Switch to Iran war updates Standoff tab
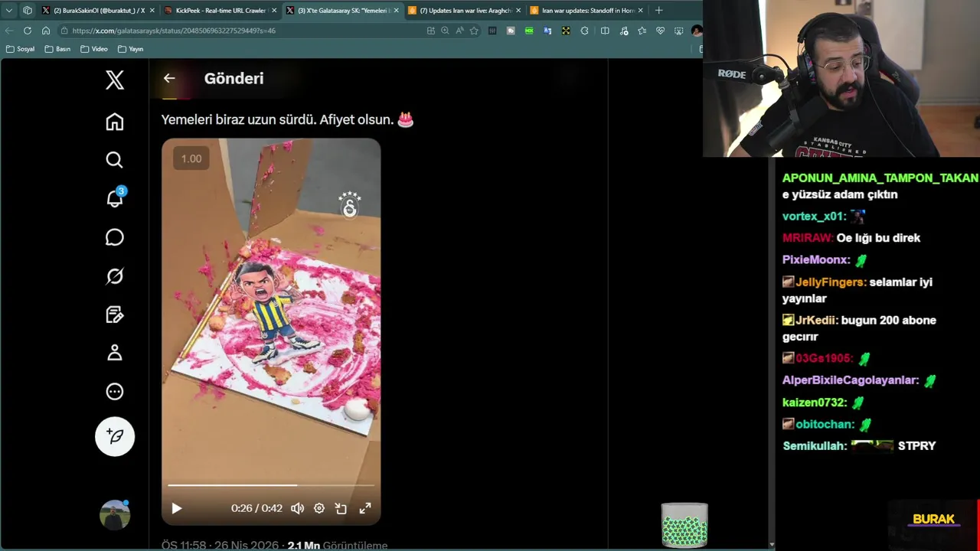 pyautogui.click(x=586, y=10)
